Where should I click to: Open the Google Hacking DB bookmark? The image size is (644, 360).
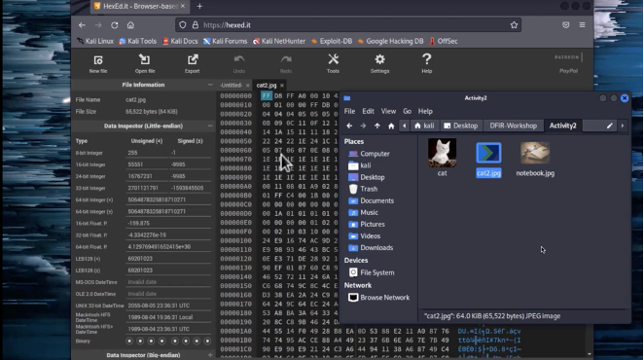(390, 41)
